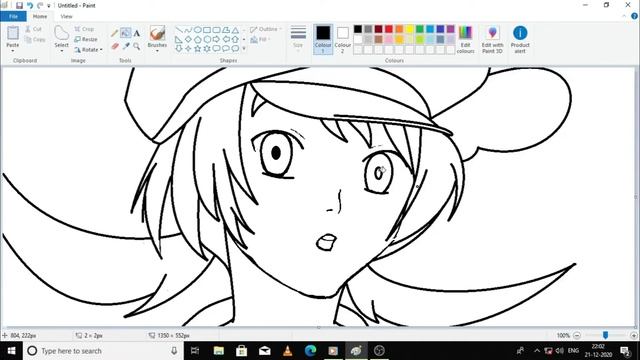Open the Rotate dropdown
The image size is (640, 360).
(89, 49)
